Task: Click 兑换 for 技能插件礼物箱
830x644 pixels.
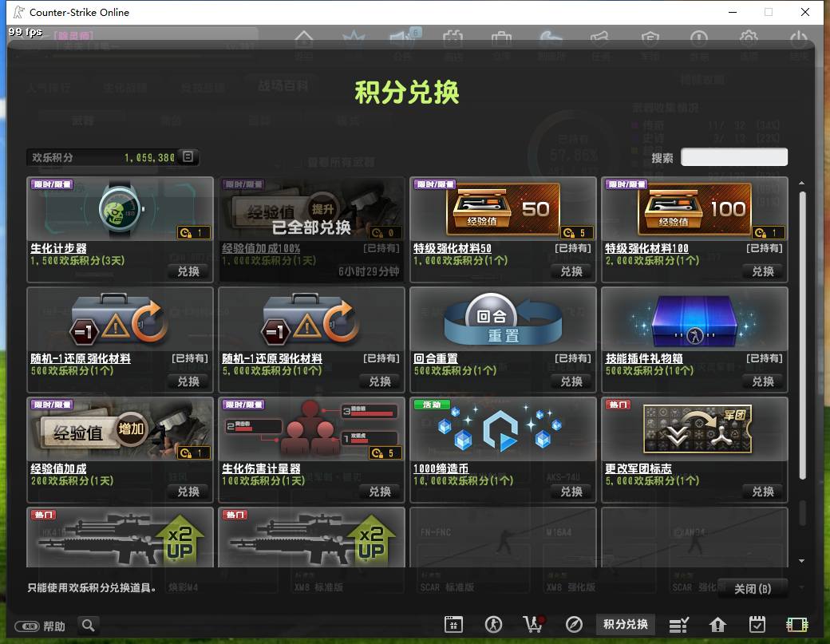Action: [x=763, y=381]
